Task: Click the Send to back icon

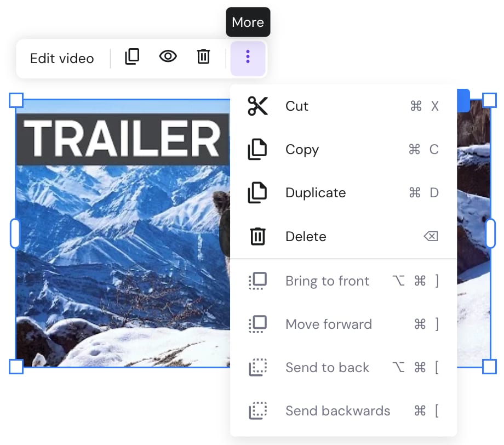Action: [x=257, y=367]
